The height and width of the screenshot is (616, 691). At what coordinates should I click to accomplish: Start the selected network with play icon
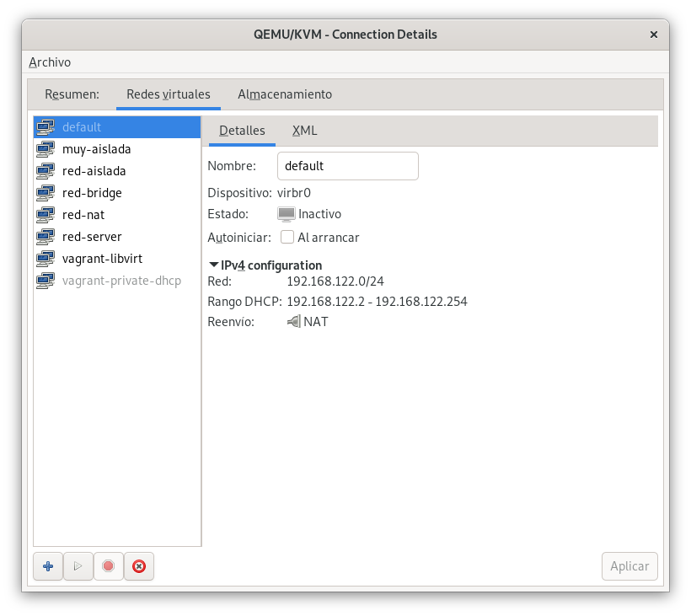click(x=78, y=566)
